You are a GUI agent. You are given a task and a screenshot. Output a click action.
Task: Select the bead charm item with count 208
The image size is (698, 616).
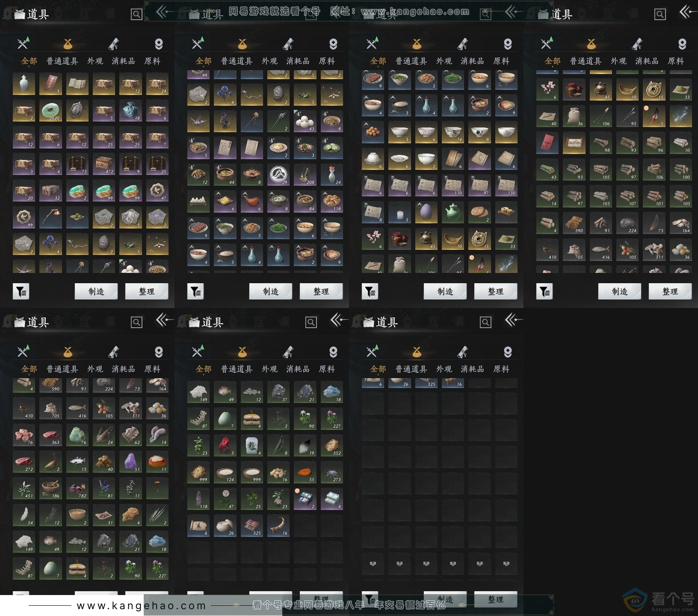coord(305,175)
